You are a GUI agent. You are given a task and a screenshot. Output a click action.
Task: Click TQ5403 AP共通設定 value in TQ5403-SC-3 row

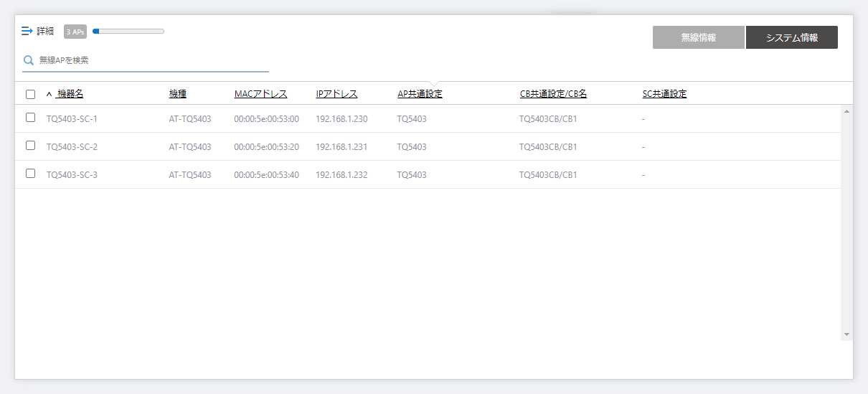[412, 175]
